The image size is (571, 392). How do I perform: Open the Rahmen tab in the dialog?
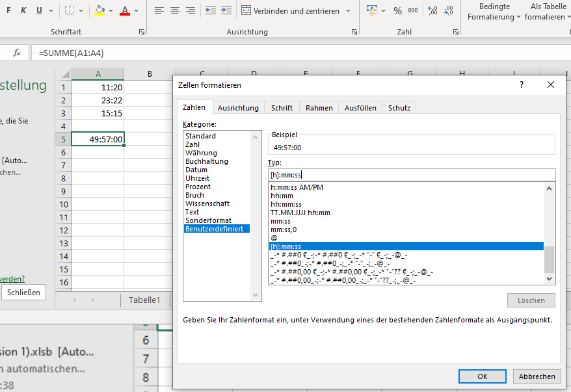coord(319,108)
